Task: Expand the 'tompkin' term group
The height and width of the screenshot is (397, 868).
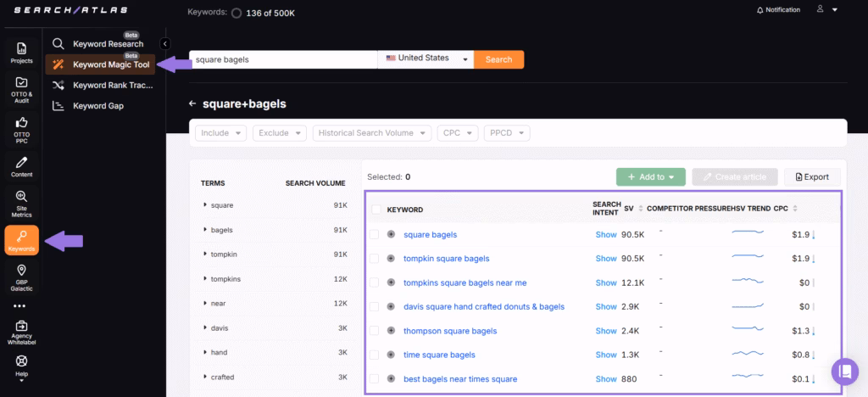Action: 205,254
